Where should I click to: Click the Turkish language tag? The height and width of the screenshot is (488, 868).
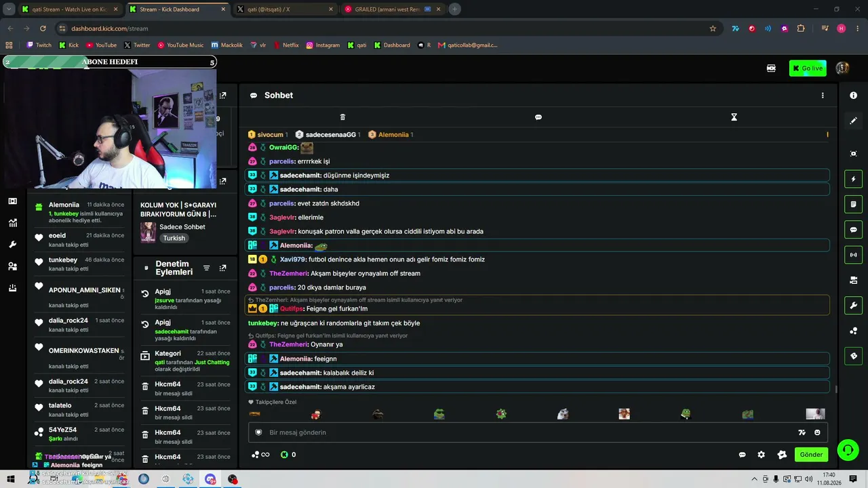pos(174,239)
